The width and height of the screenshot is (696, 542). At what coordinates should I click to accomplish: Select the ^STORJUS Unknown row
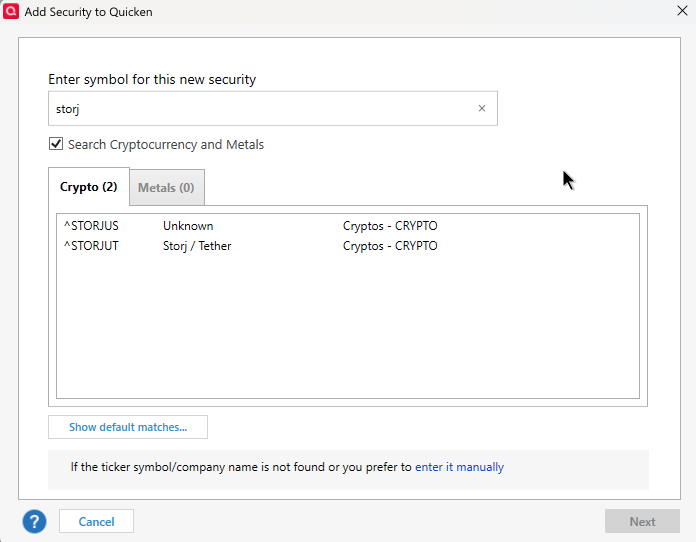348,226
